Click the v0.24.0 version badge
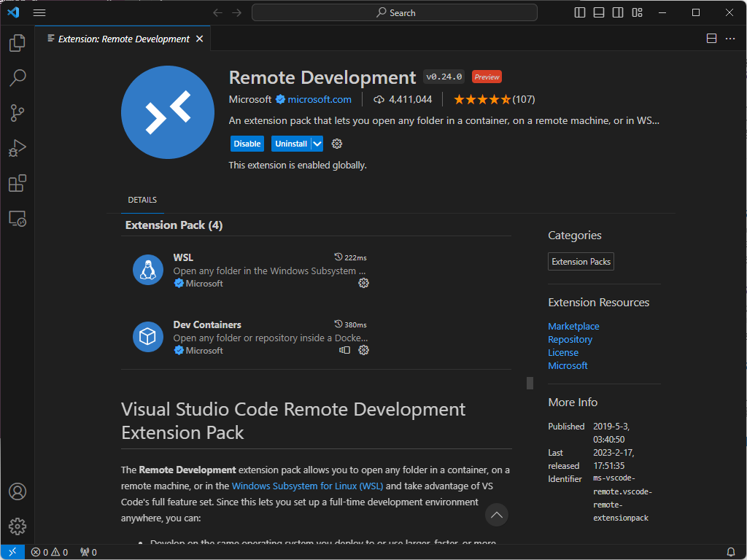The height and width of the screenshot is (560, 747). pyautogui.click(x=444, y=77)
